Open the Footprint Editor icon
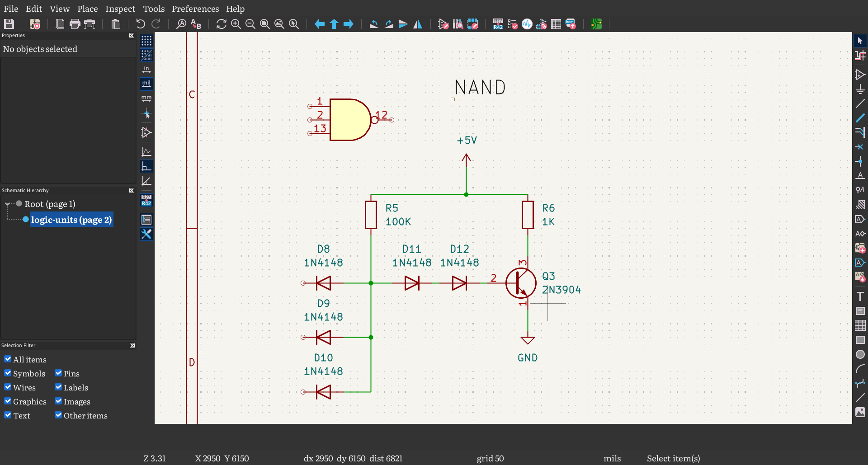Viewport: 868px width, 465px height. tap(472, 24)
